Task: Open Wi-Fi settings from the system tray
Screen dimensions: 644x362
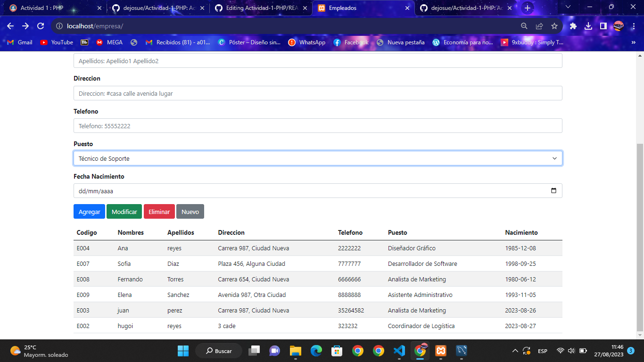Action: pos(560,351)
